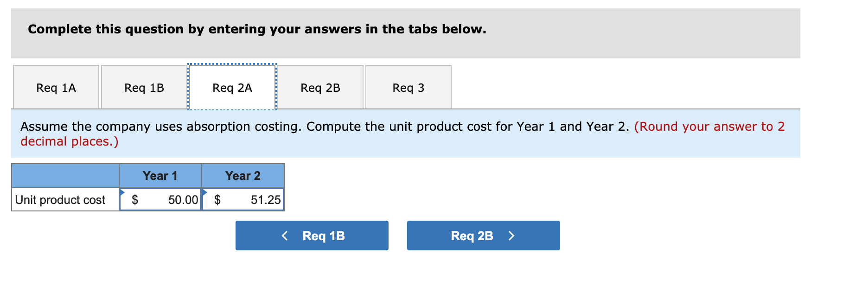This screenshot has height=293, width=868.
Task: Click the blue flag marker on the Year 1 cell
Action: pyautogui.click(x=122, y=192)
